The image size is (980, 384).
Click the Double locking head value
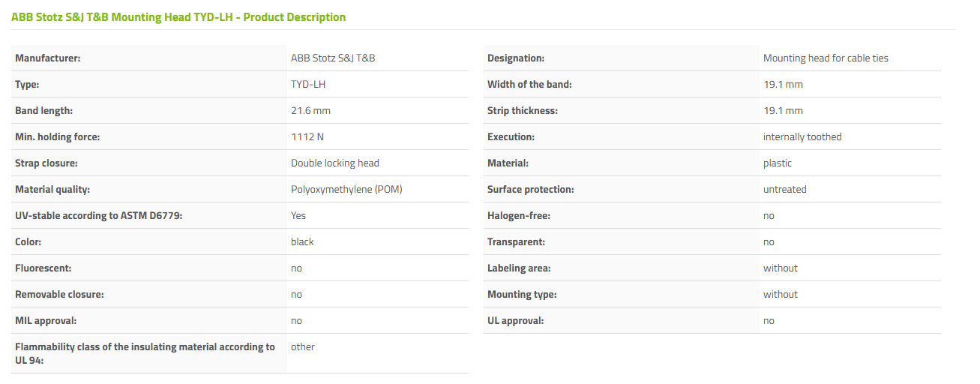[335, 163]
